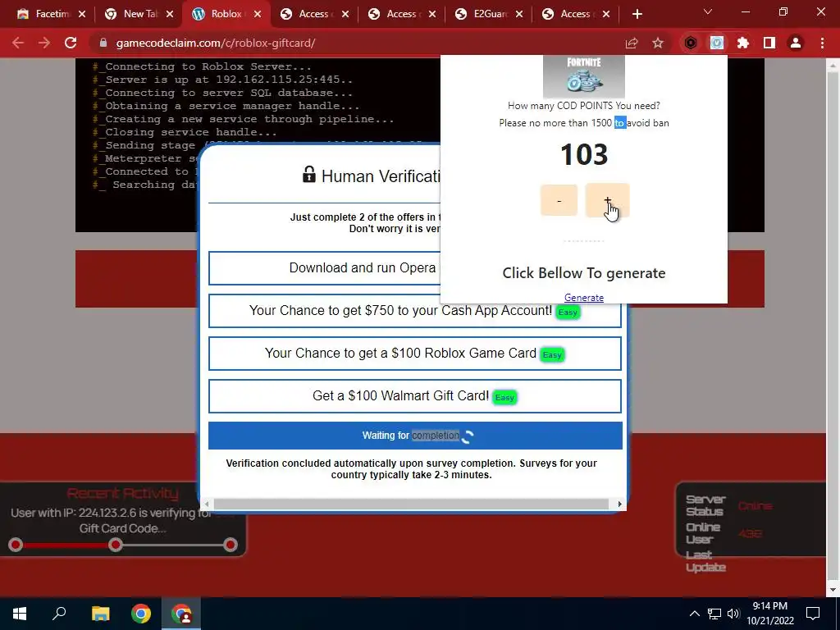Open the padlock site info icon

pos(103,43)
